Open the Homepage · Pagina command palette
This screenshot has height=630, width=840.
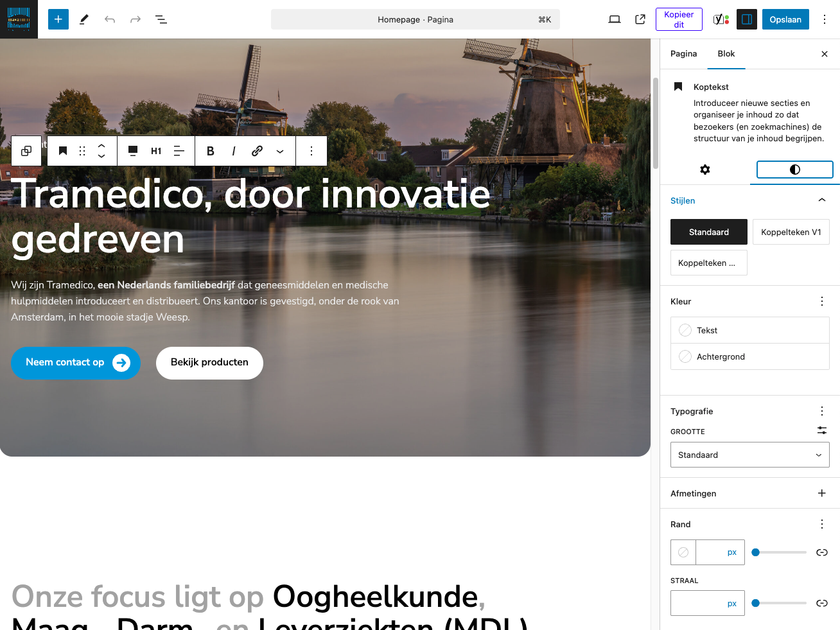click(416, 19)
